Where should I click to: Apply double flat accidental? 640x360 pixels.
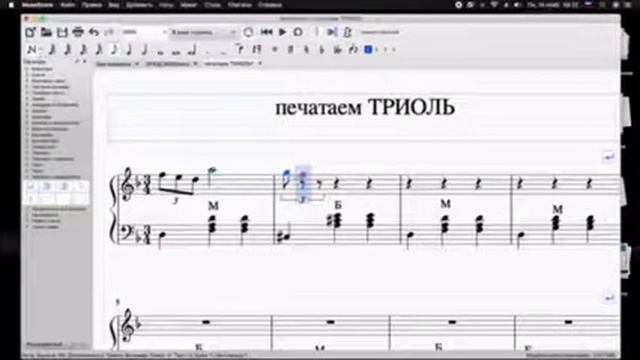[337, 49]
